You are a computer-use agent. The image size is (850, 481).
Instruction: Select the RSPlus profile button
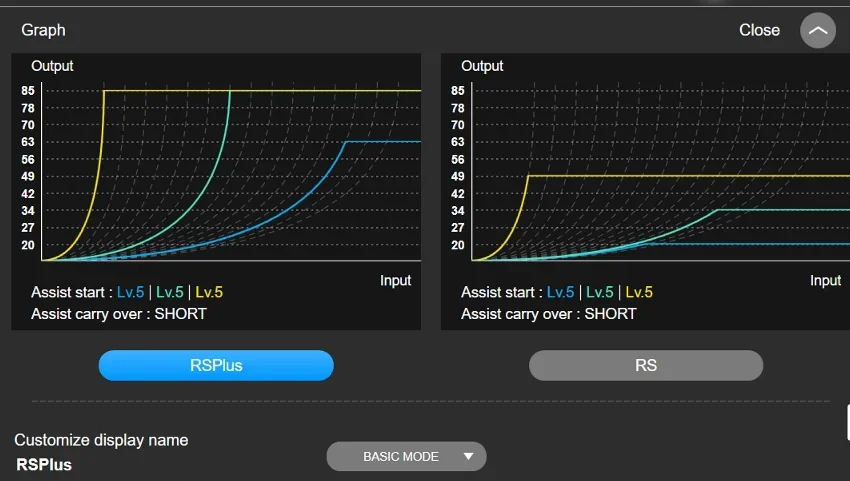click(216, 365)
